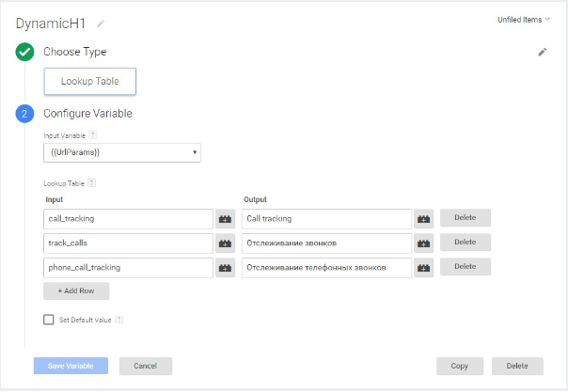Delete the phone_call_tracking lookup row
Screen dimensions: 568x392
point(465,267)
